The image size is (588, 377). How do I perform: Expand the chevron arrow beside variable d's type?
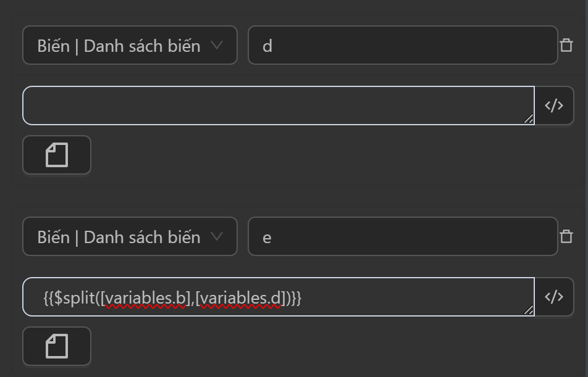[216, 45]
